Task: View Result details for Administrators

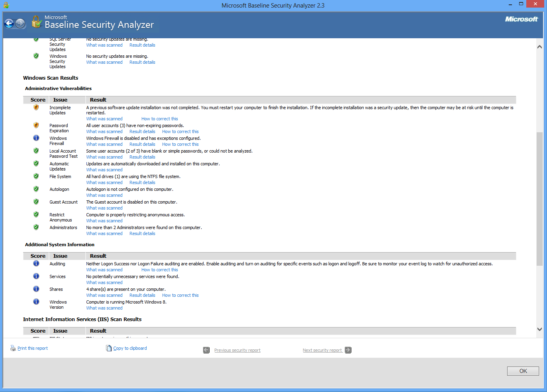Action: [142, 233]
